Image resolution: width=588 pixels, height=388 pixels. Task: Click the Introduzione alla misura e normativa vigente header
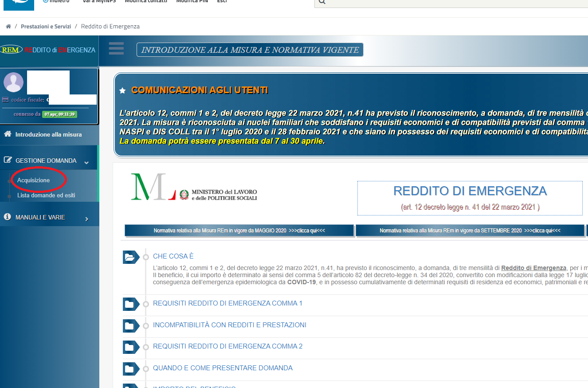[250, 50]
